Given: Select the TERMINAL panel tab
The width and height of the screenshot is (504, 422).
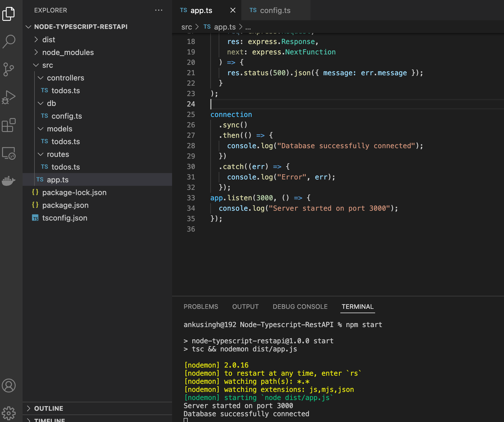Looking at the screenshot, I should pos(357,307).
